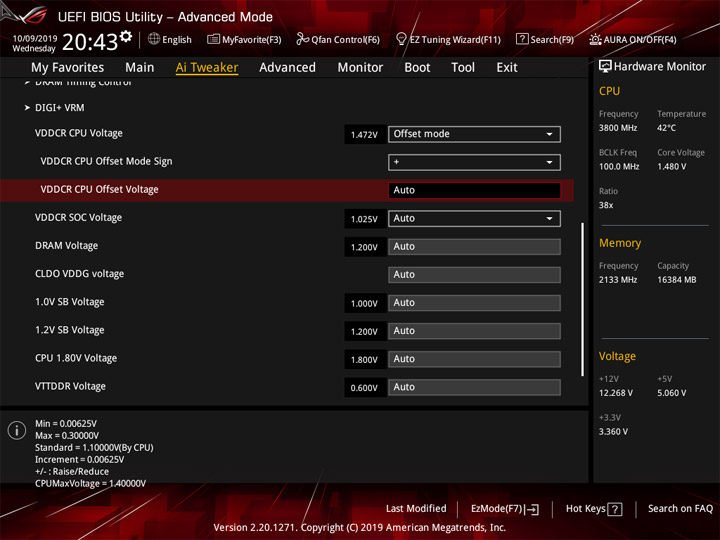Toggle AURA ON/OFF light icon
Viewport: 720px width, 540px height.
pos(595,39)
